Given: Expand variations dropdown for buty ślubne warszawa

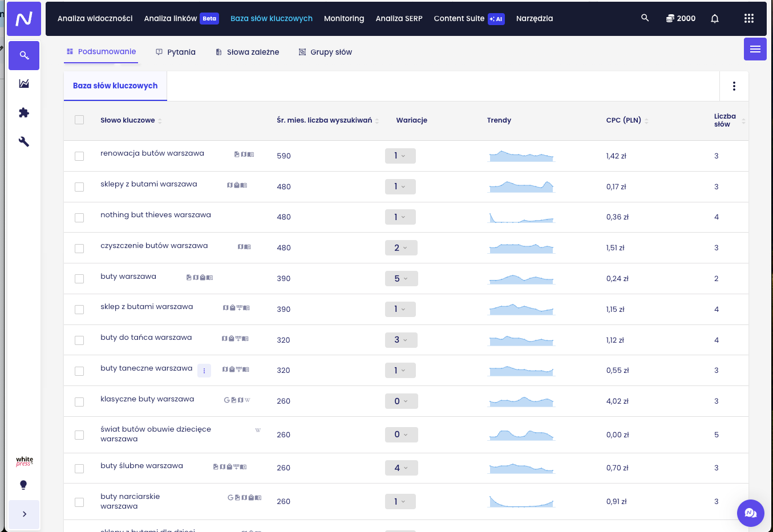Looking at the screenshot, I should click(401, 468).
